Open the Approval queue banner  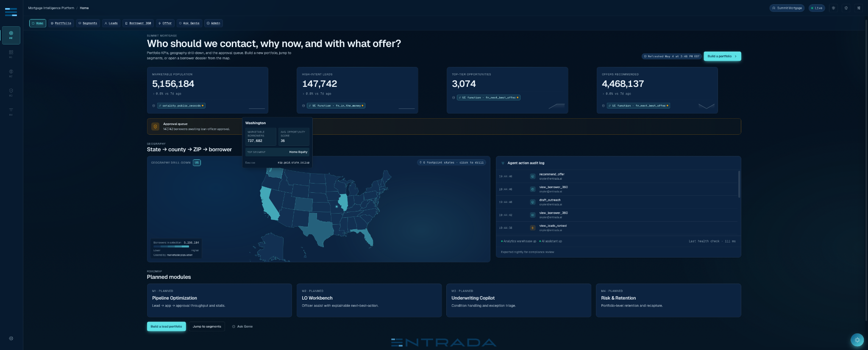click(444, 126)
